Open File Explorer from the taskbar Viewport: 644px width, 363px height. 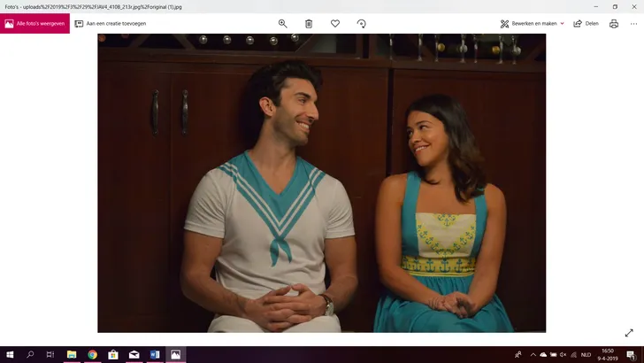coord(72,354)
